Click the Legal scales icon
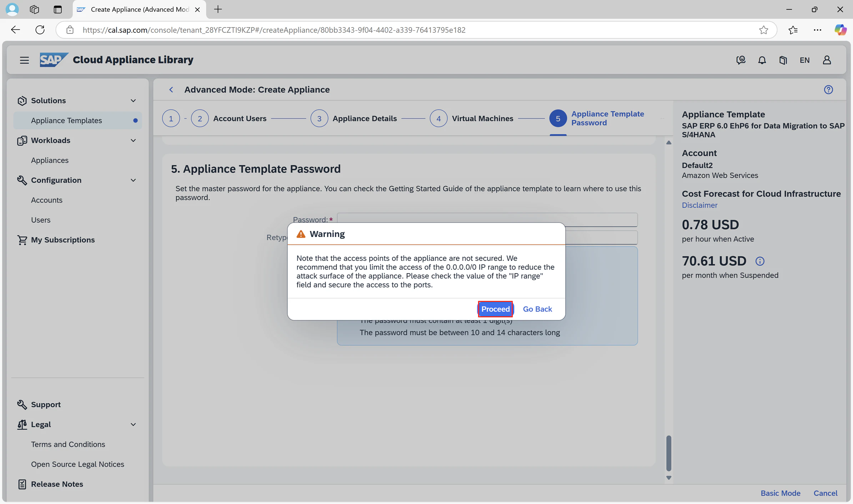The image size is (853, 504). coord(22,424)
